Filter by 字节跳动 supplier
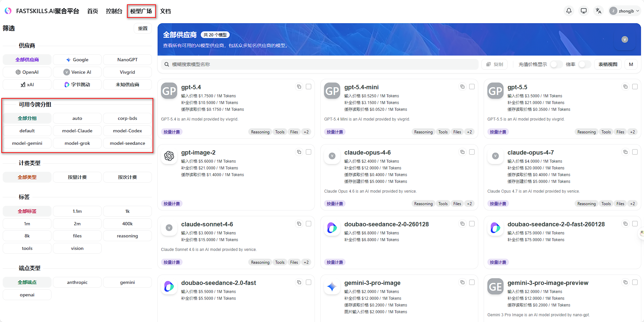The width and height of the screenshot is (644, 322). pos(77,85)
